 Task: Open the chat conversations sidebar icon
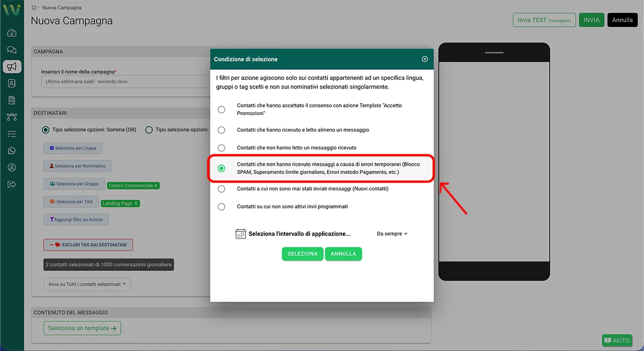tap(12, 49)
